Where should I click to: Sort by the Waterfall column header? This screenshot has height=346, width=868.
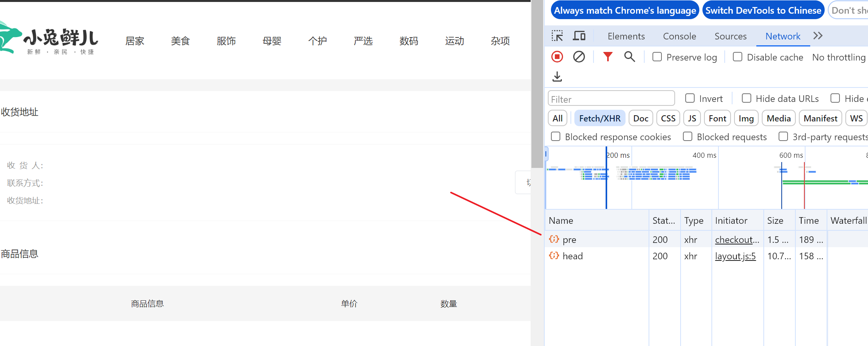(x=848, y=220)
